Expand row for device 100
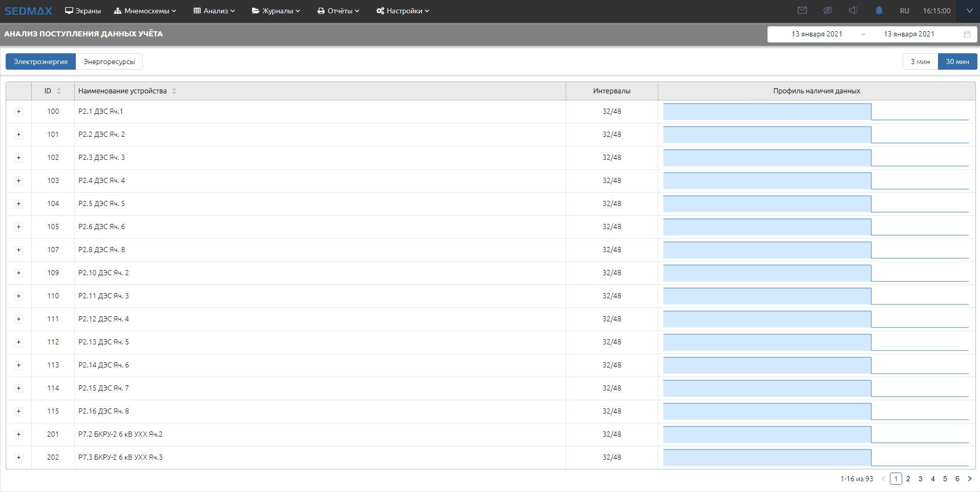 (x=19, y=112)
